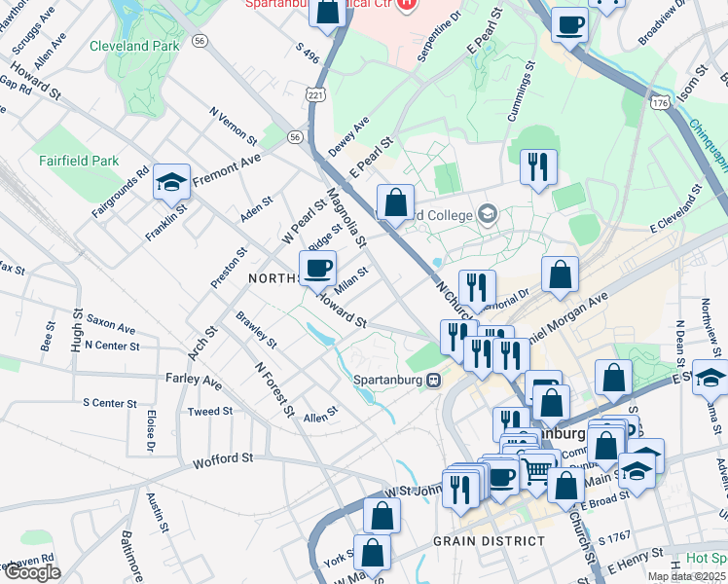The width and height of the screenshot is (728, 584).
Task: Click the E Henry St label
Action: (636, 561)
